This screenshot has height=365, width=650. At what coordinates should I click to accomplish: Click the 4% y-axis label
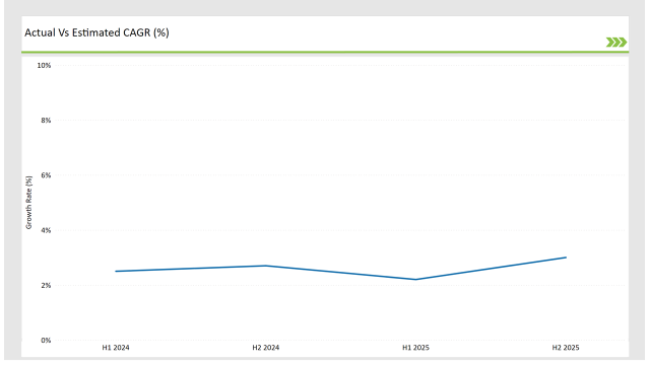click(x=46, y=230)
